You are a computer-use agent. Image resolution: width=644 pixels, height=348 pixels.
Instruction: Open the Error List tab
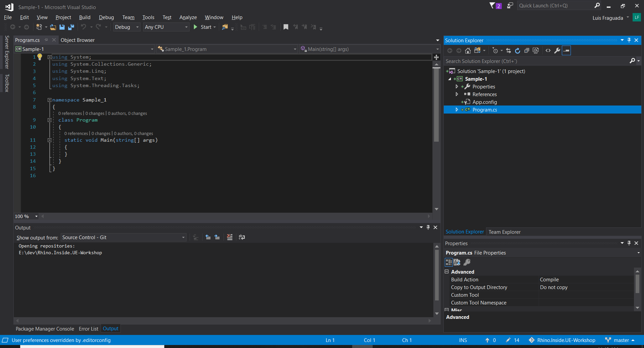[x=89, y=329]
